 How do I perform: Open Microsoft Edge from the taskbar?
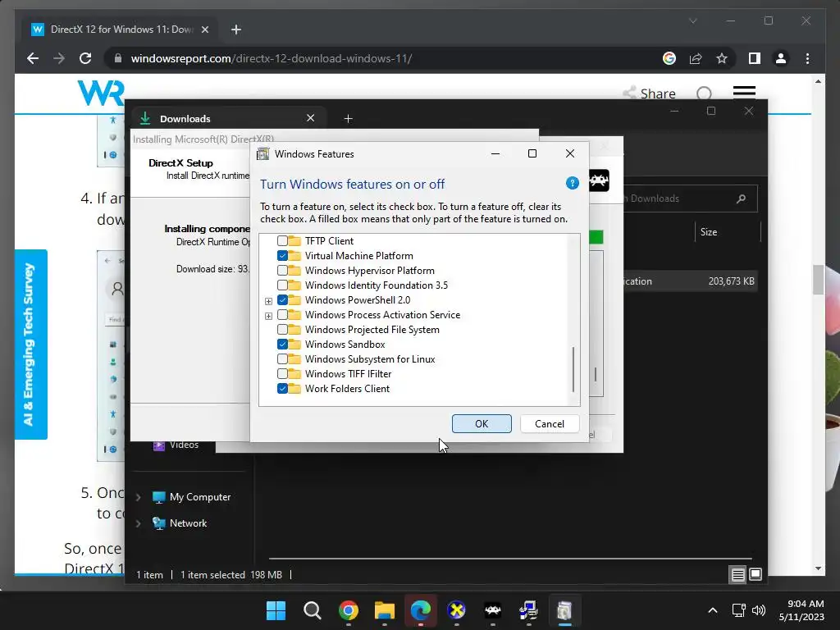[421, 610]
